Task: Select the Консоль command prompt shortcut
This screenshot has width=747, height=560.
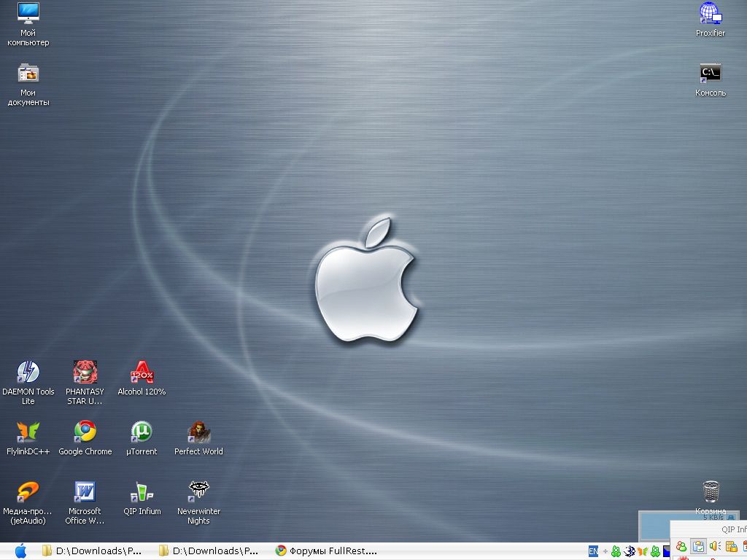Action: point(711,80)
